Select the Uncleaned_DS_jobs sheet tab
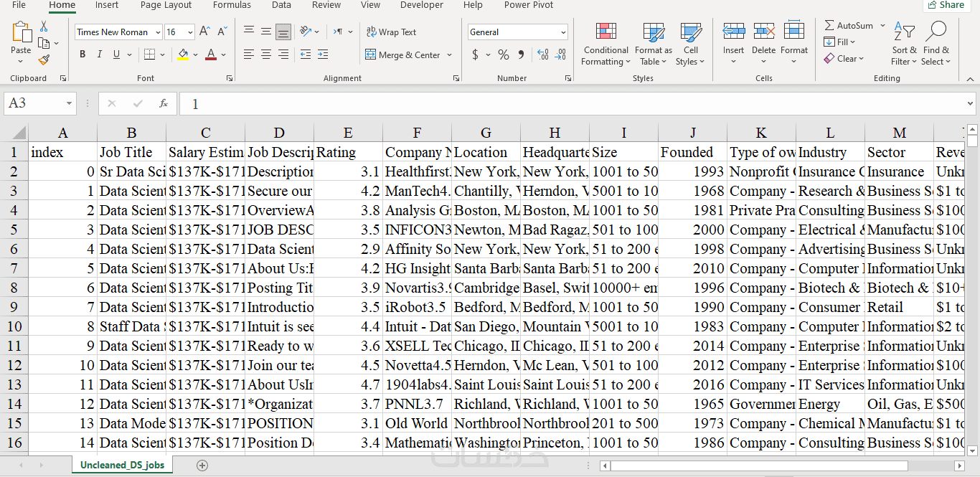 point(122,465)
